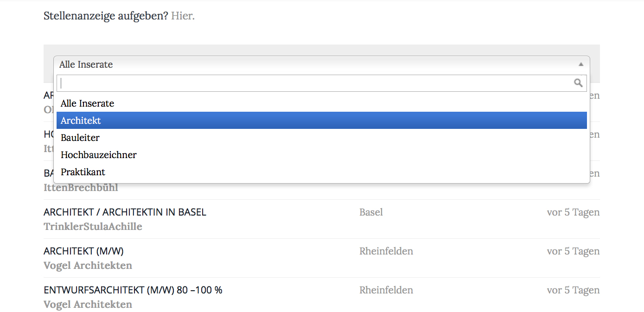Click Rheinfelden location of Entwurfsarchitekt listing
Viewport: 644px width, 312px height.
pos(386,290)
